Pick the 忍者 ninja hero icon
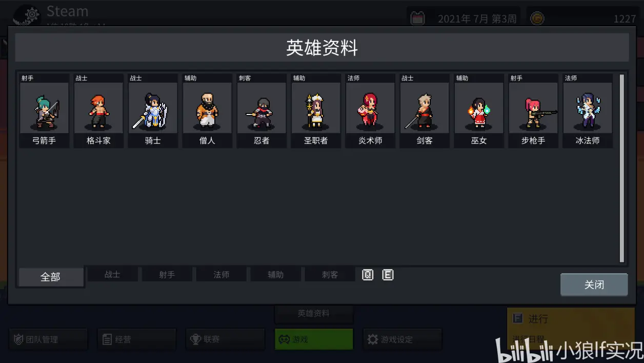 261,111
